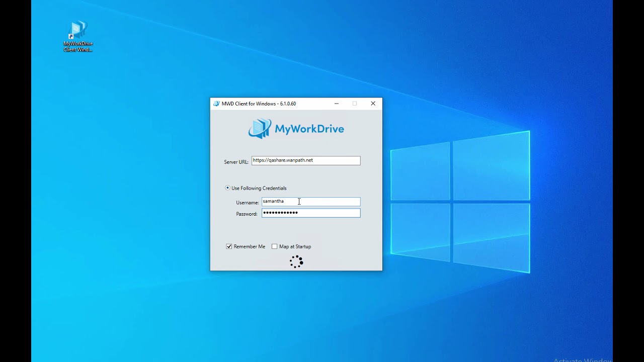Close the MWD Client window

[373, 104]
